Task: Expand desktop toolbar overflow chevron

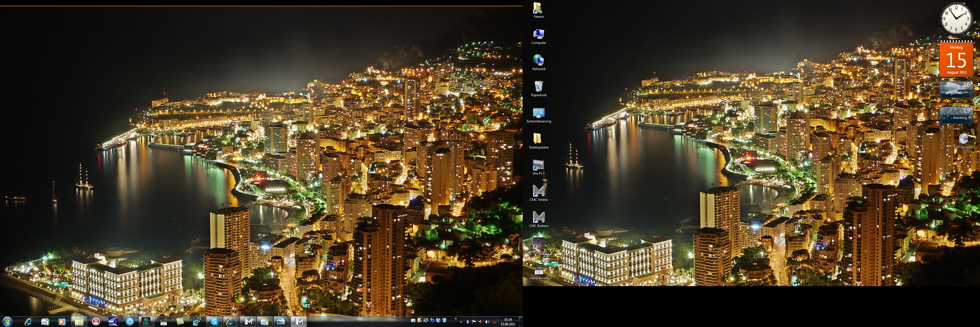Action: tap(456, 319)
